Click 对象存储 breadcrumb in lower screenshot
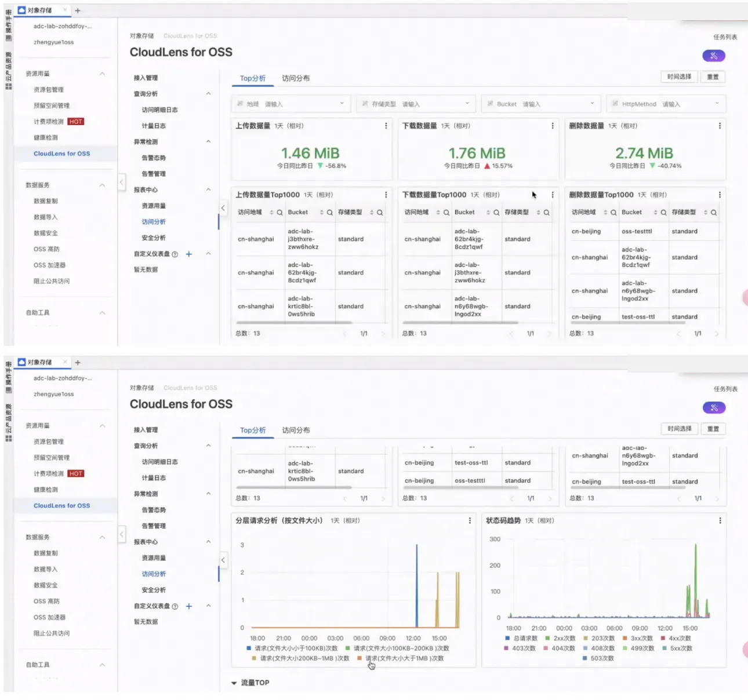 pos(142,388)
